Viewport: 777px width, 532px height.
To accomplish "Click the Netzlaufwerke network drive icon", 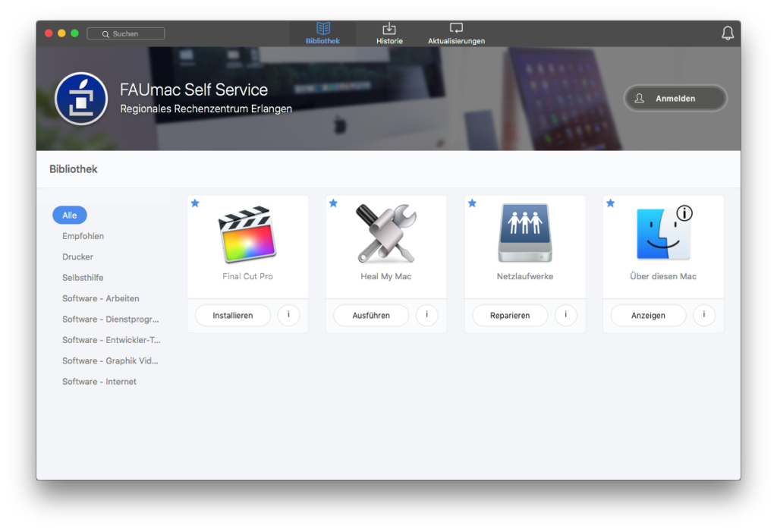I will tap(524, 234).
